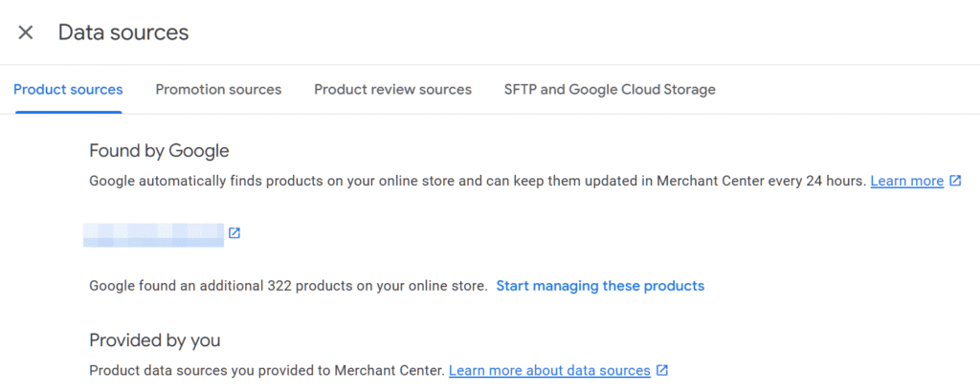Click external-link icon beside Learn more

955,181
